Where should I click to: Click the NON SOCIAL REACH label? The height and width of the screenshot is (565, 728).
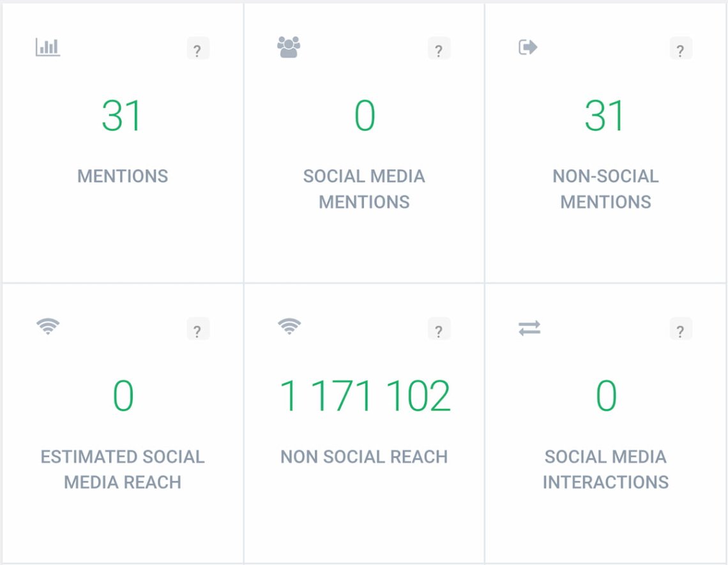point(364,456)
